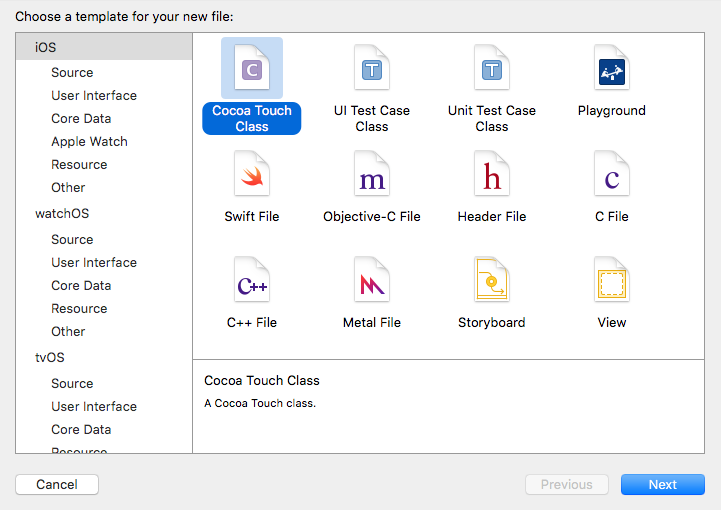
Task: Open User Interface under watchOS
Action: [x=94, y=262]
